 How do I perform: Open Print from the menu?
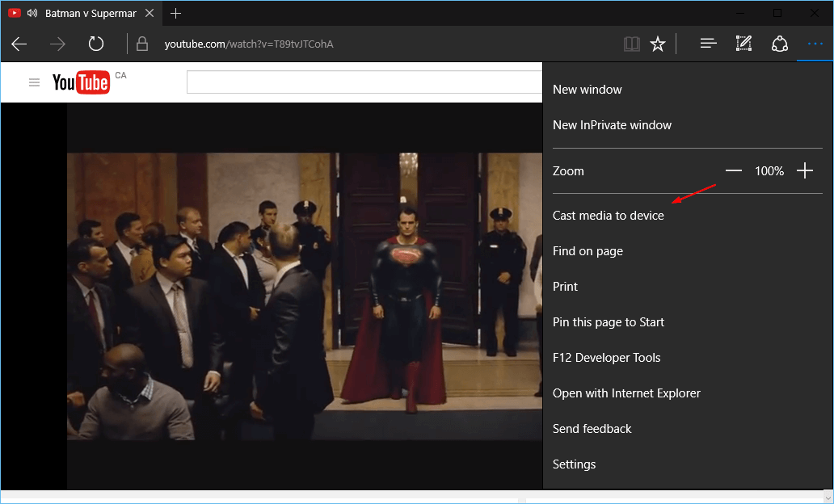565,286
